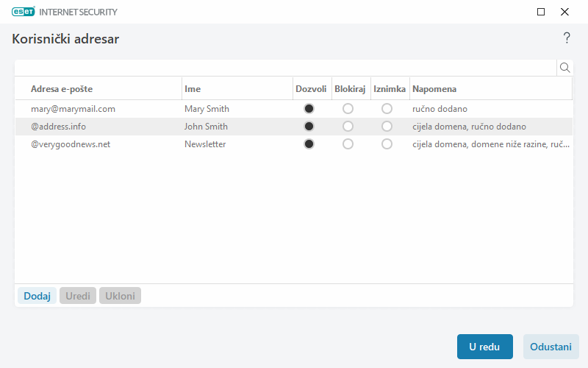Screen dimensions: 588x368
Task: Select Dozvoli radio for Mary Smith
Action: pos(309,109)
